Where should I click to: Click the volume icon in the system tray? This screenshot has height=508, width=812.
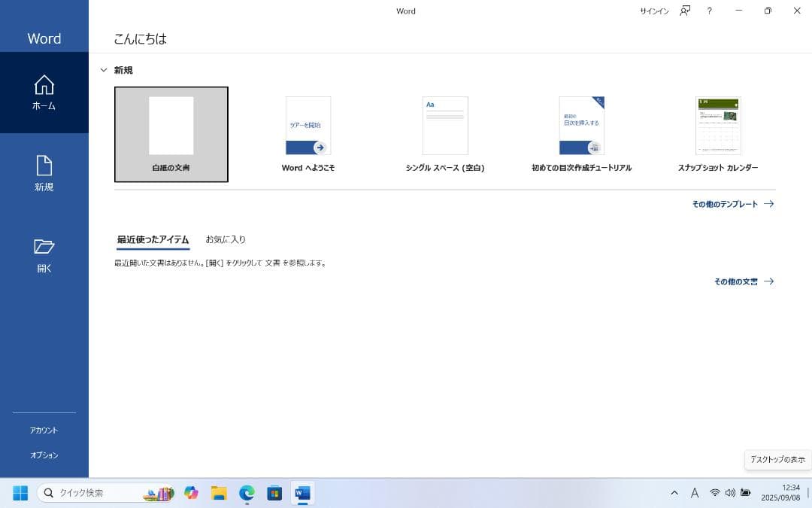point(730,493)
